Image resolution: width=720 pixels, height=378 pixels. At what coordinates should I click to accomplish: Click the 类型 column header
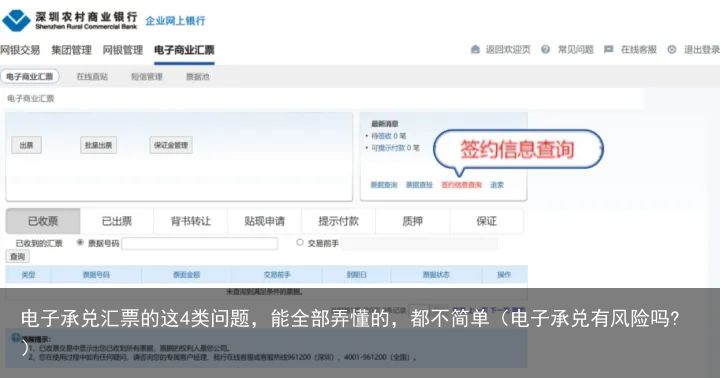click(28, 275)
